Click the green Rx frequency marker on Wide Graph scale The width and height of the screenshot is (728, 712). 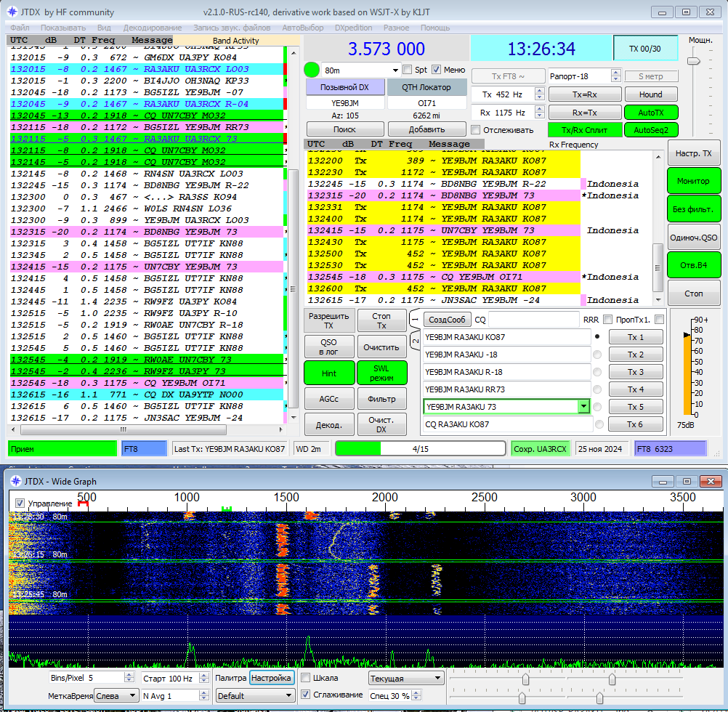tap(227, 508)
